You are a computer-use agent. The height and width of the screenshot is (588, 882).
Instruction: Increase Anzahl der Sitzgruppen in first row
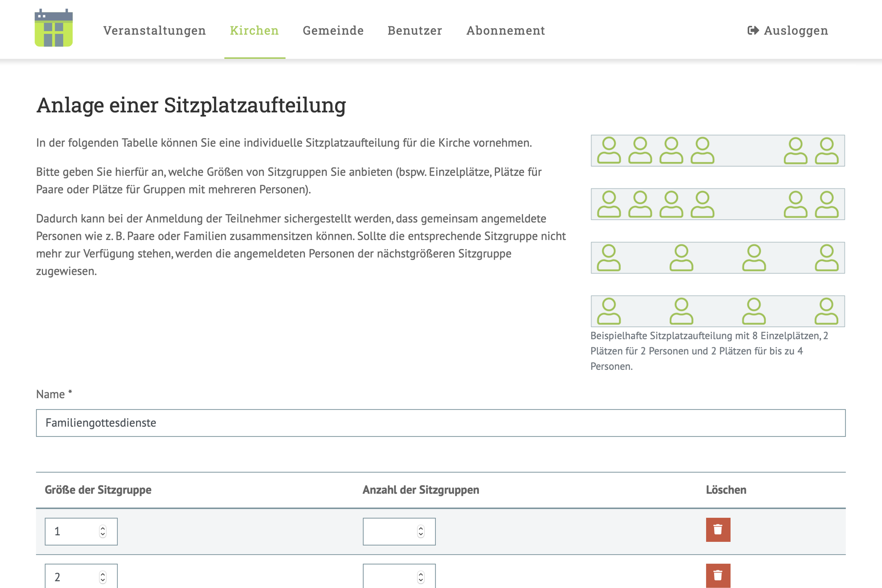[x=421, y=528]
